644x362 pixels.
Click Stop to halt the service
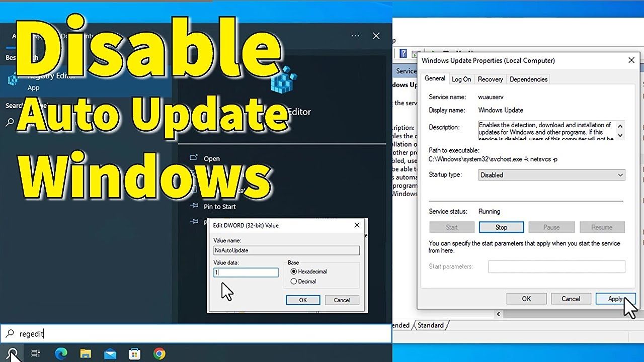pyautogui.click(x=501, y=227)
